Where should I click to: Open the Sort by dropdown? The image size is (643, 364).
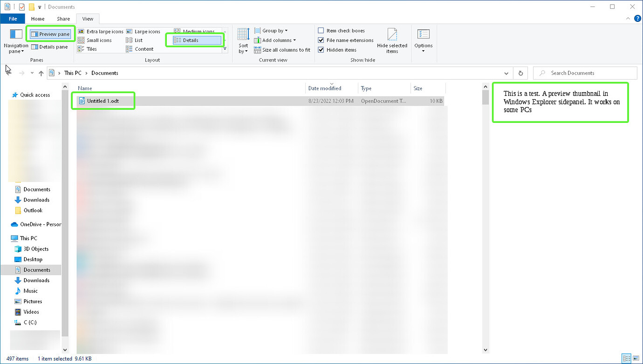[243, 40]
